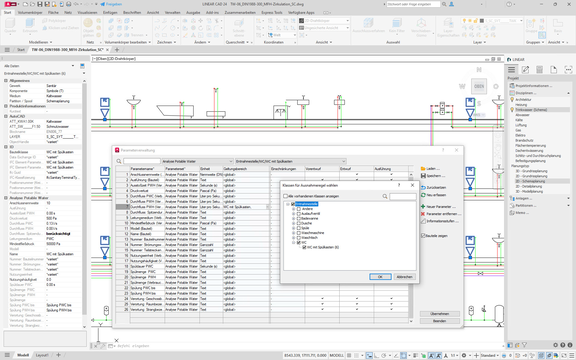Click the Übernehmen button
The image size is (576, 360).
(x=440, y=314)
